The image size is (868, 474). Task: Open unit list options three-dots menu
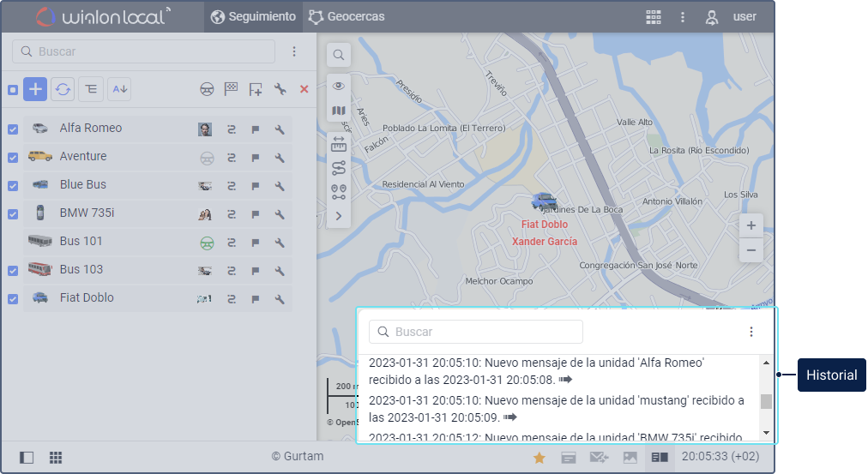tap(294, 51)
